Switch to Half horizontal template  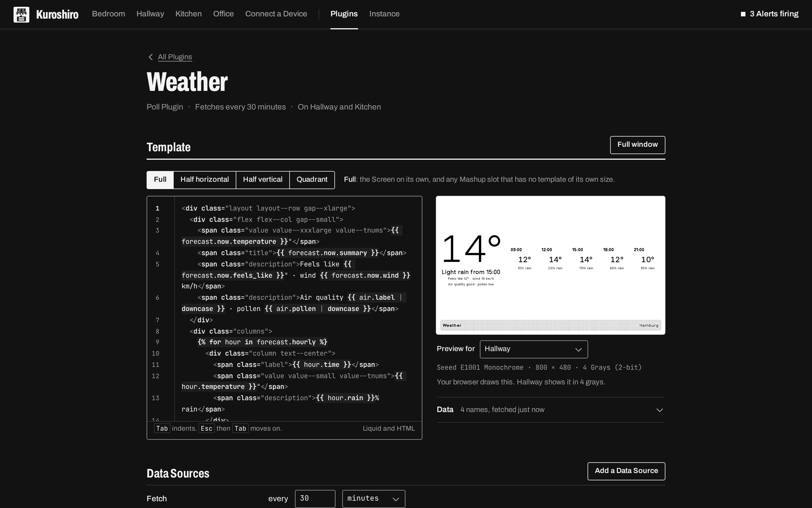pos(205,180)
